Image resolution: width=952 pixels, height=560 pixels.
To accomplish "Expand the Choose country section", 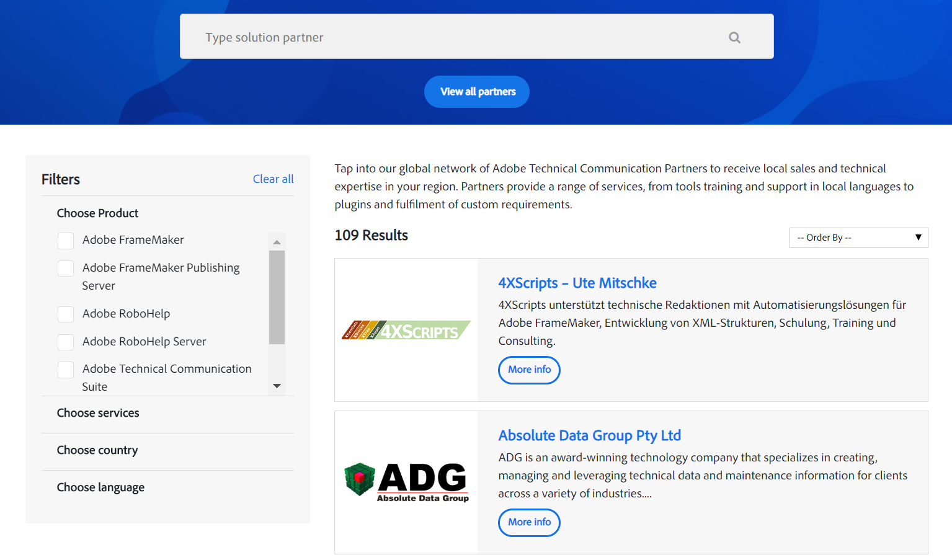I will tap(97, 450).
